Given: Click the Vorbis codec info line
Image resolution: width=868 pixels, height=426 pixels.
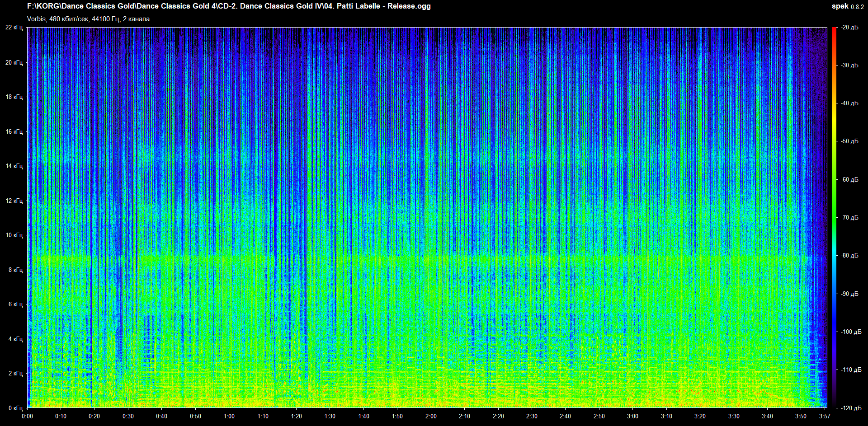Looking at the screenshot, I should coord(88,19).
